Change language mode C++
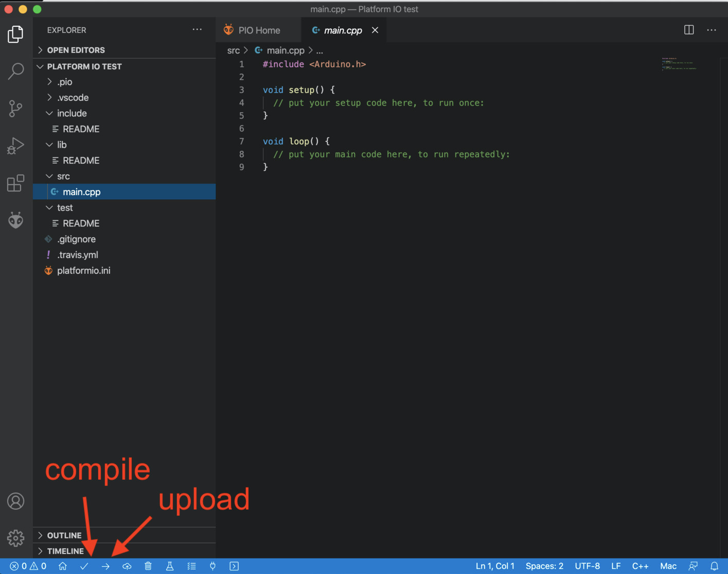The height and width of the screenshot is (574, 728). tap(640, 566)
